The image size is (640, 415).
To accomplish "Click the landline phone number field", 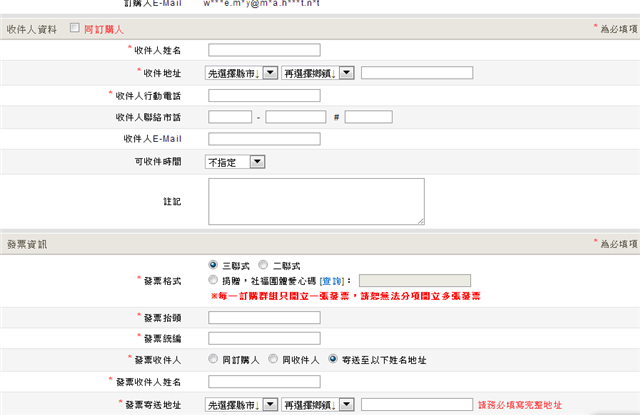I will click(x=296, y=117).
